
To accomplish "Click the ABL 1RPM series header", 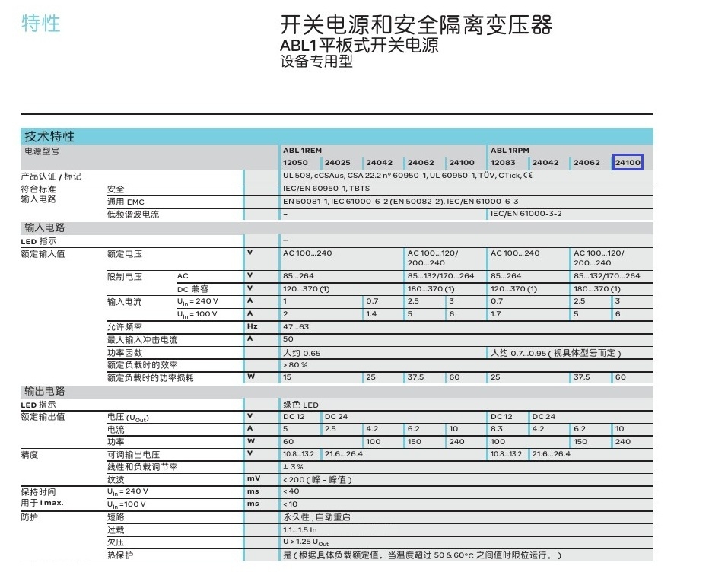I will tap(510, 150).
